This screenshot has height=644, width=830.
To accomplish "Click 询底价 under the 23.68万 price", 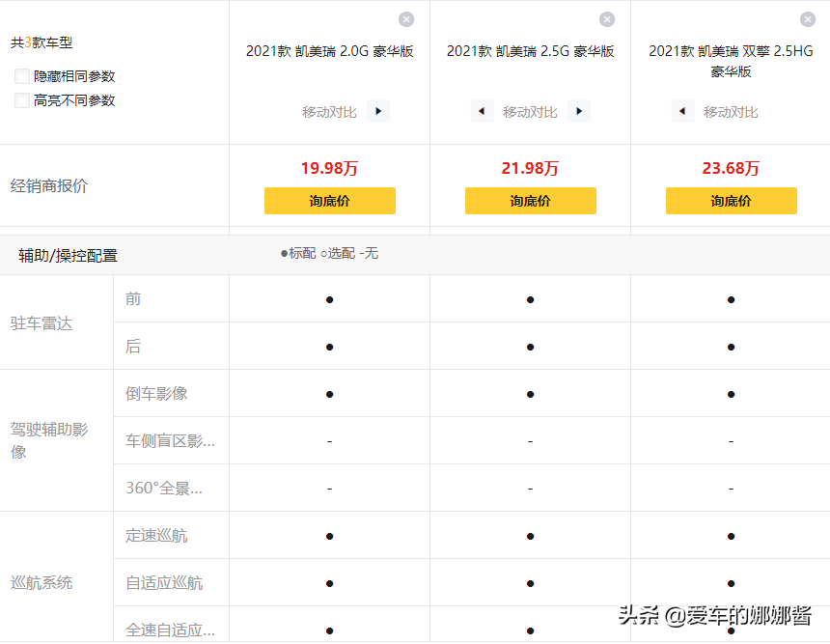I will pos(731,201).
